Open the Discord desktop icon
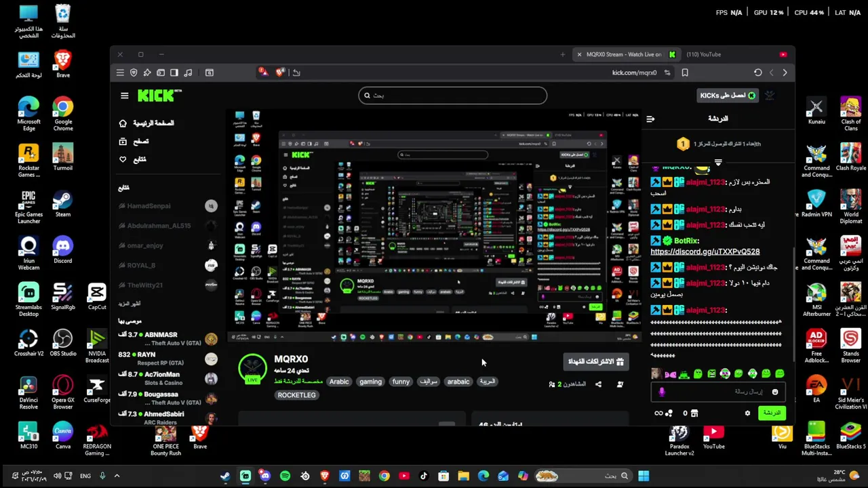868x488 pixels. (63, 250)
